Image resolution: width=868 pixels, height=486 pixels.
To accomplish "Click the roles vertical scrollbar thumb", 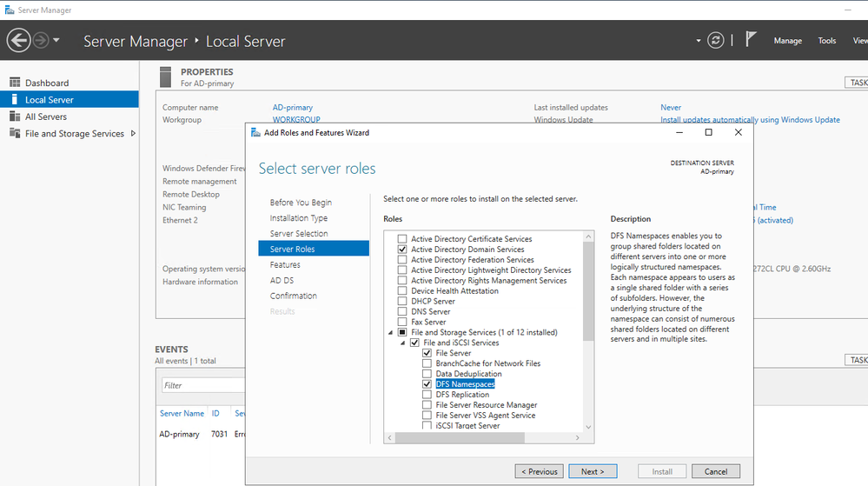I will coord(588,291).
